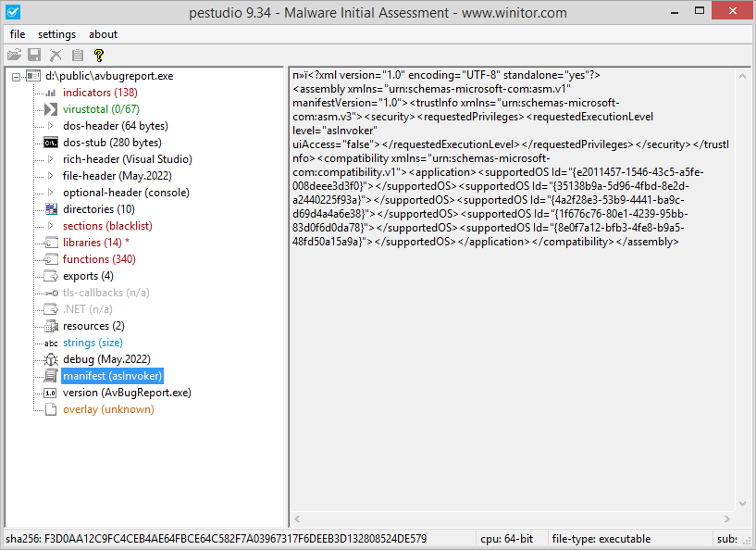Click the directories grid icon
756x550 pixels.
coord(51,209)
